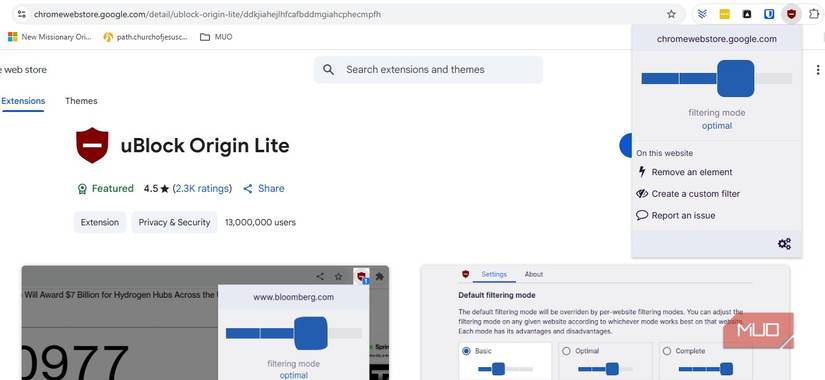Open the 2.3K ratings link
Viewport: 825px width, 380px height.
pos(202,188)
